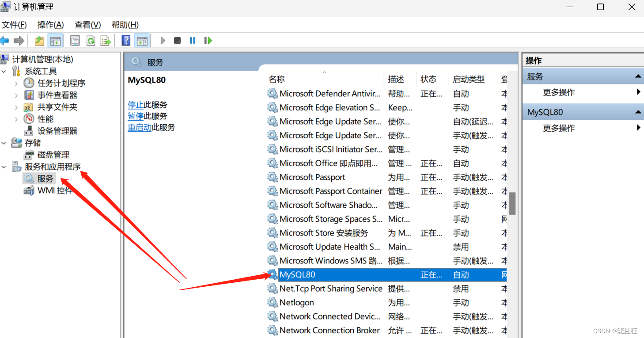Click the 重启动 link to restart the service

[140, 127]
